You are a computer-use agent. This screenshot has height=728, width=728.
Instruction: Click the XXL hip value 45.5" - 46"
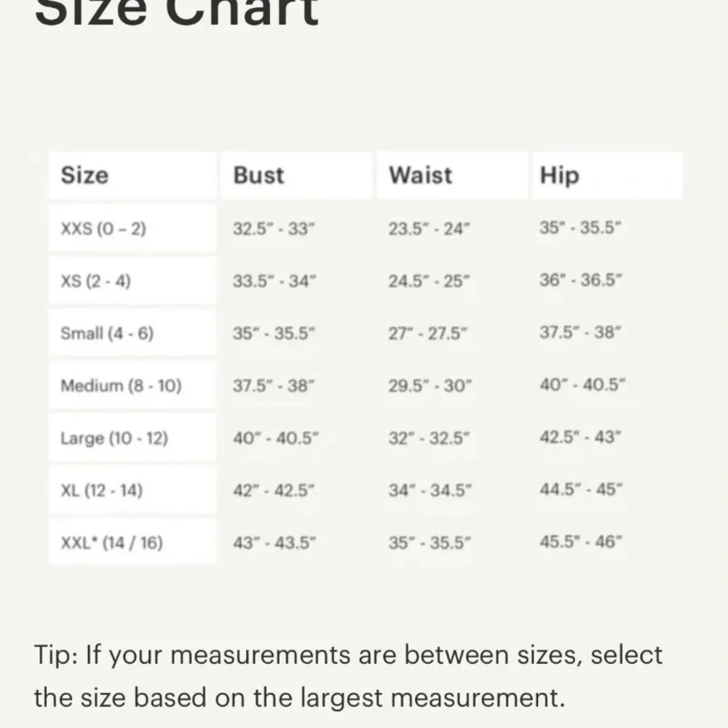[x=580, y=542]
